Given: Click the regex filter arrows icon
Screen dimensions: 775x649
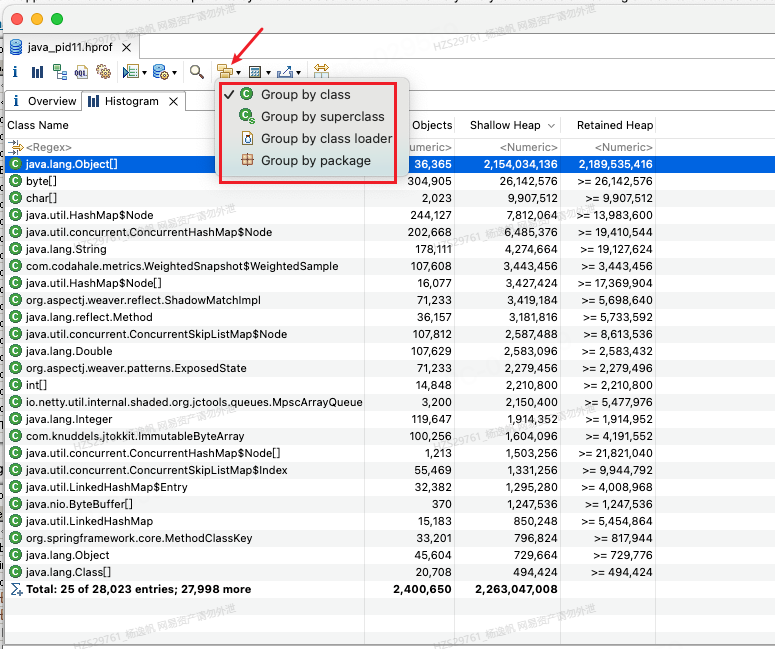Looking at the screenshot, I should click(16, 147).
